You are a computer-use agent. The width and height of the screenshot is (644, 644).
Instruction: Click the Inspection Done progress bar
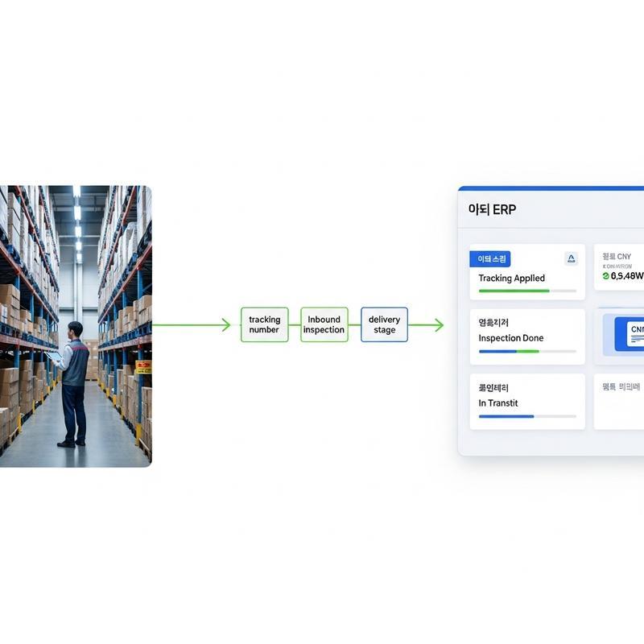527,351
